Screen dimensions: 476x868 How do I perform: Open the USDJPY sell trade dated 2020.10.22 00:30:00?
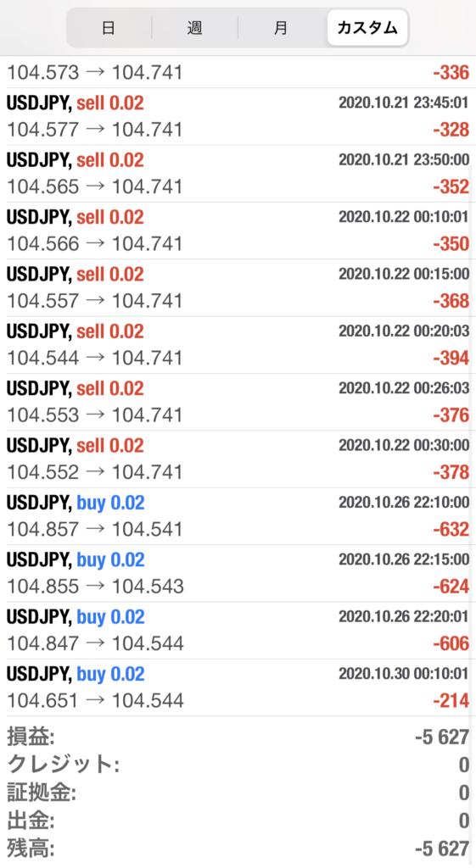click(x=238, y=459)
